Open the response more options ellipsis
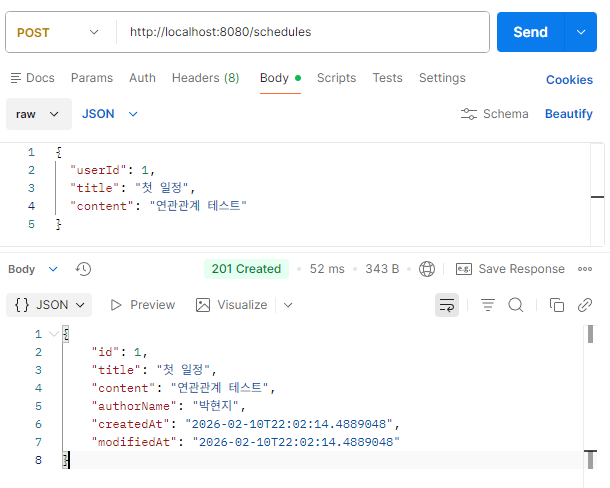This screenshot has height=488, width=610. tap(585, 269)
